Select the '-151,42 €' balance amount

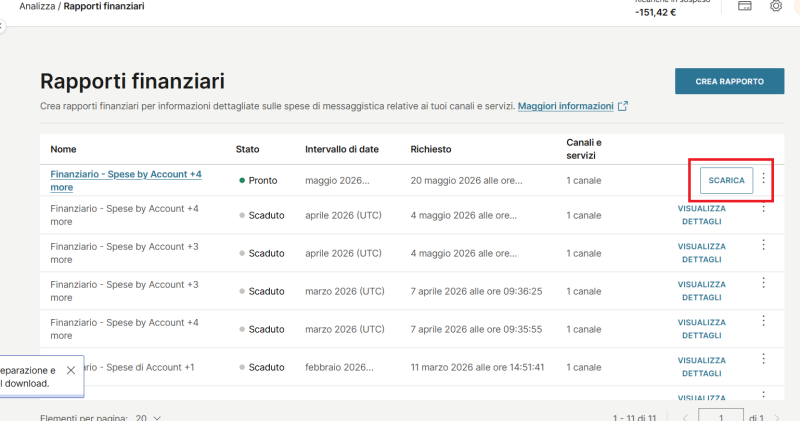point(656,12)
